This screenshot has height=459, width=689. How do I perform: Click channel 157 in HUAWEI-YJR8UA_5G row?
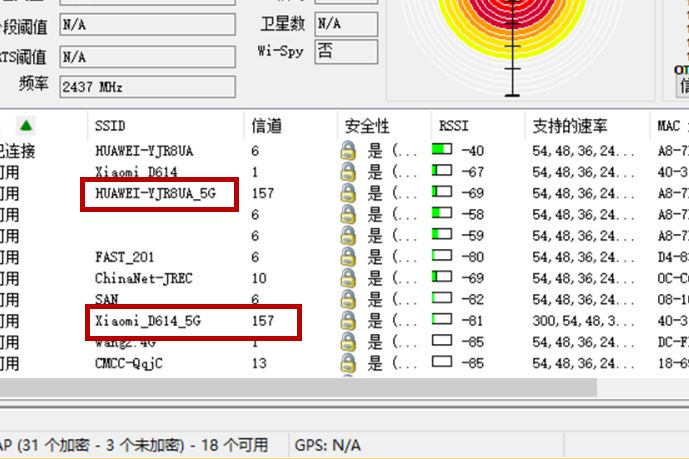[263, 193]
